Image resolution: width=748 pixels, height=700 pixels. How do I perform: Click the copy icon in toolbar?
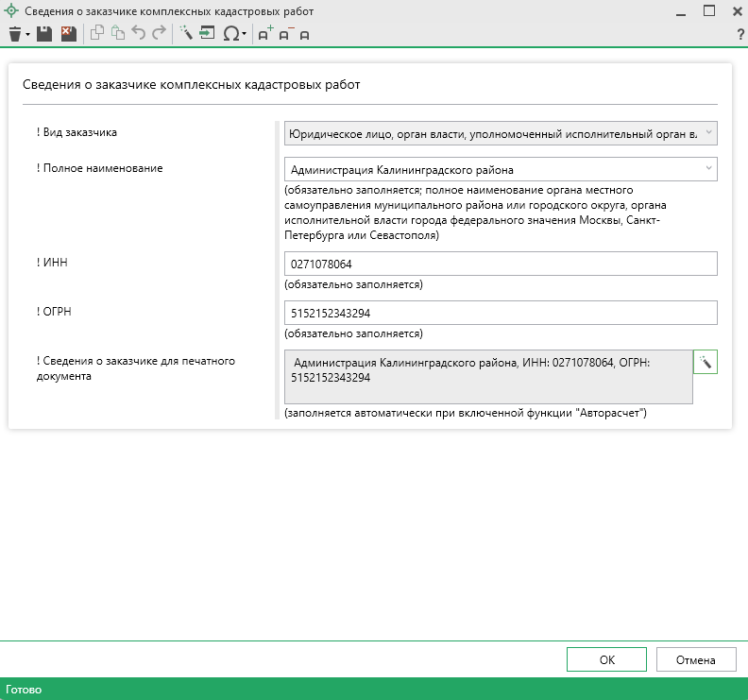(96, 34)
